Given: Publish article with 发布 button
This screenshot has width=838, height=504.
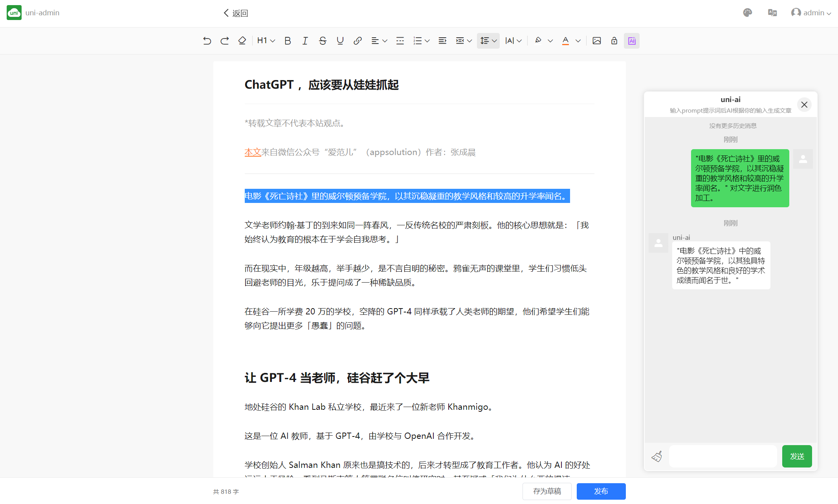Looking at the screenshot, I should 601,491.
